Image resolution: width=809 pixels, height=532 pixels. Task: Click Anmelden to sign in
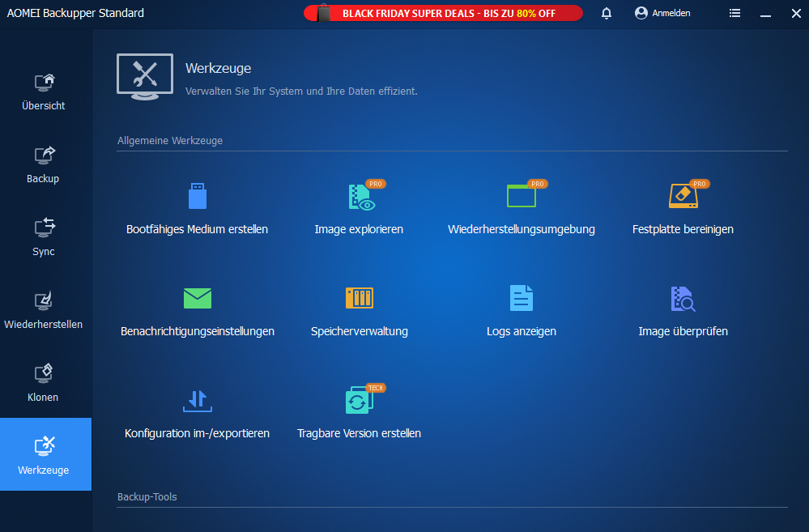pyautogui.click(x=662, y=13)
